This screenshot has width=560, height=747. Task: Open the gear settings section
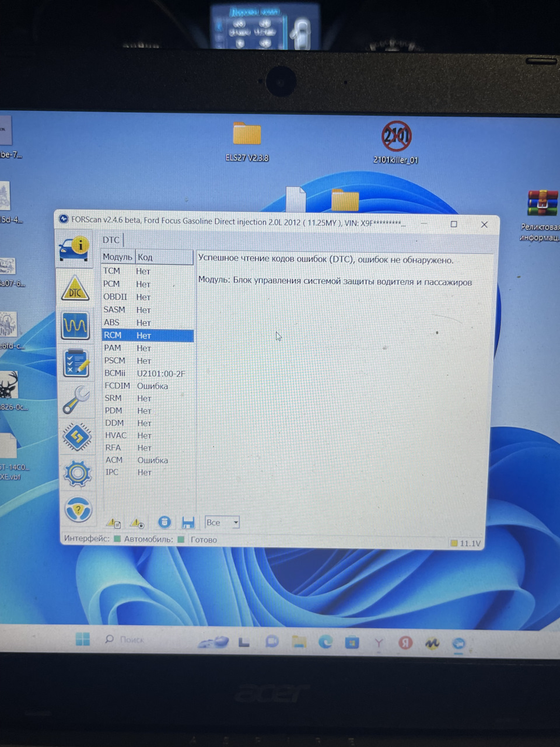(x=78, y=473)
